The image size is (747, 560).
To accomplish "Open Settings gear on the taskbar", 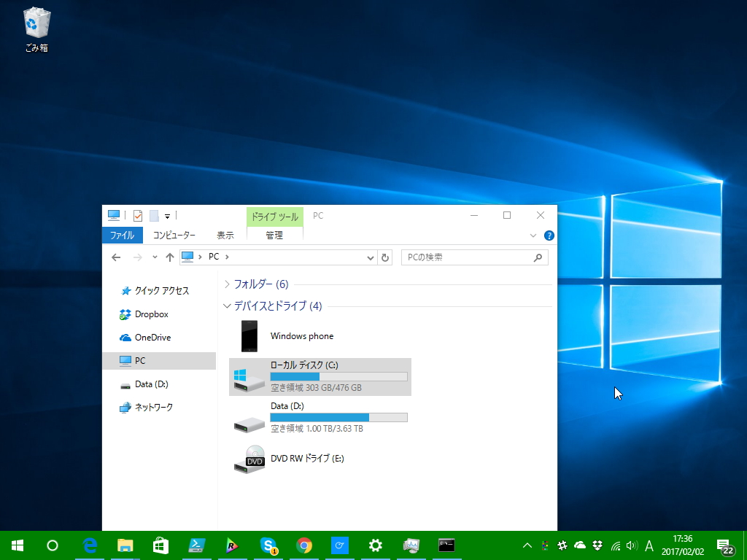I will coord(376,545).
